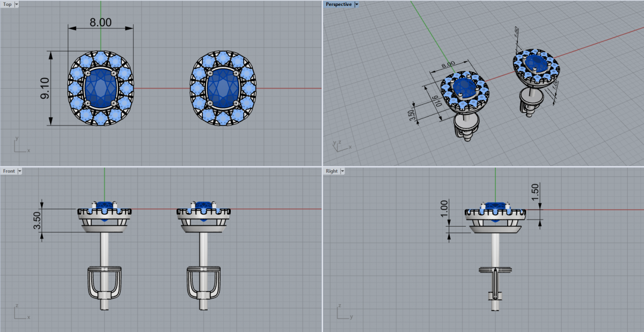Select the 8.00 dimension in Perspective view

coord(448,64)
